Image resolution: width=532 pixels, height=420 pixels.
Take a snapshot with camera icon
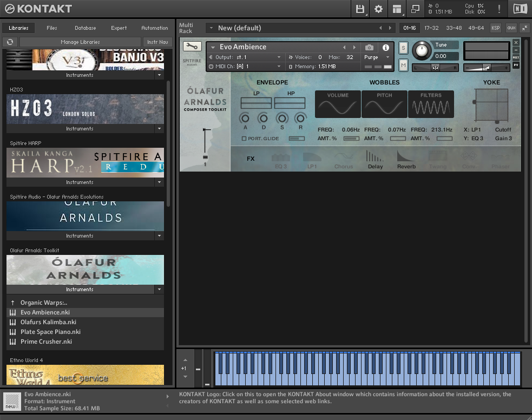tap(369, 48)
